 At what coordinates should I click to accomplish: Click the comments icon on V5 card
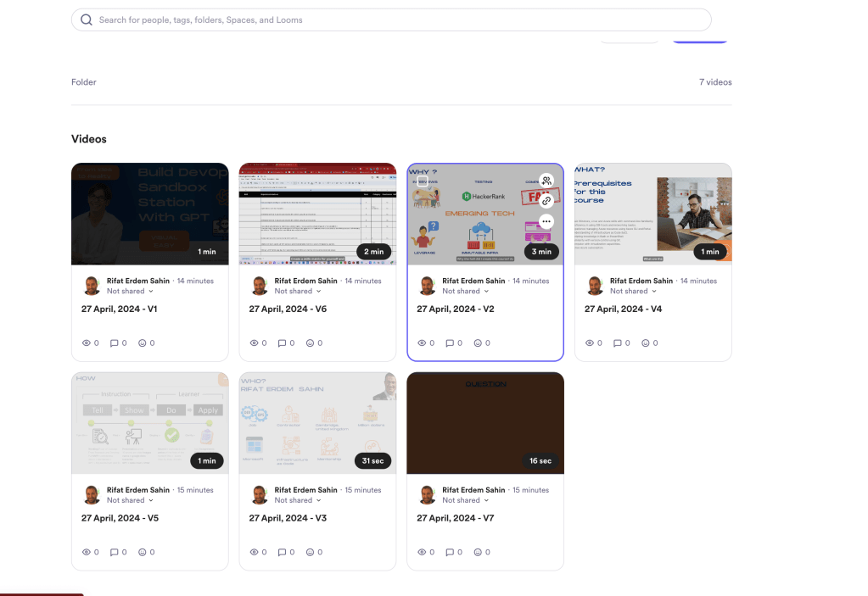pos(114,552)
